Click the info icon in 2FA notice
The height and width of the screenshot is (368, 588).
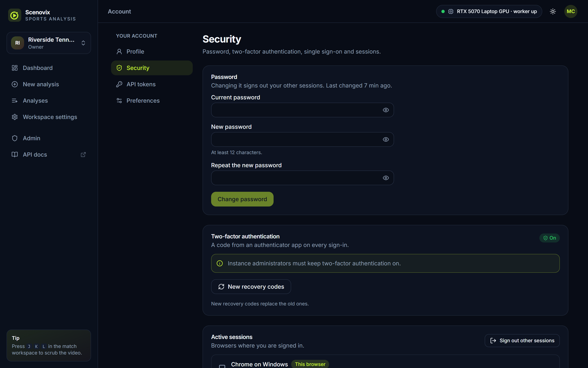coord(220,263)
